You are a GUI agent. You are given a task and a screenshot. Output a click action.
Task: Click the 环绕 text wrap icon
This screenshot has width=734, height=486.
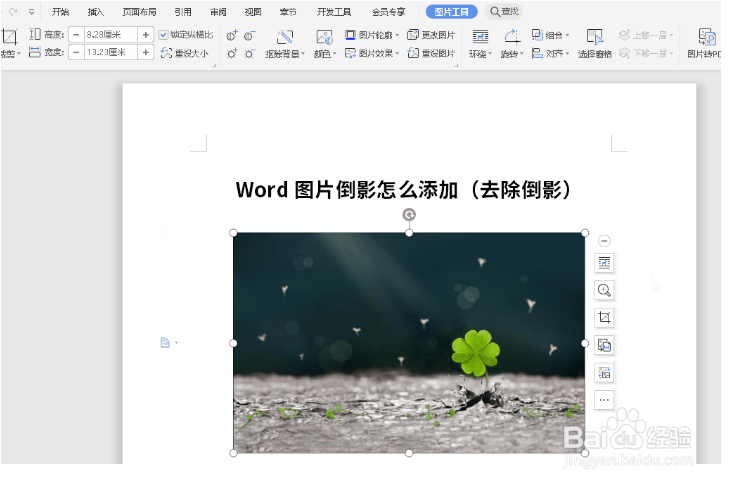click(x=480, y=37)
